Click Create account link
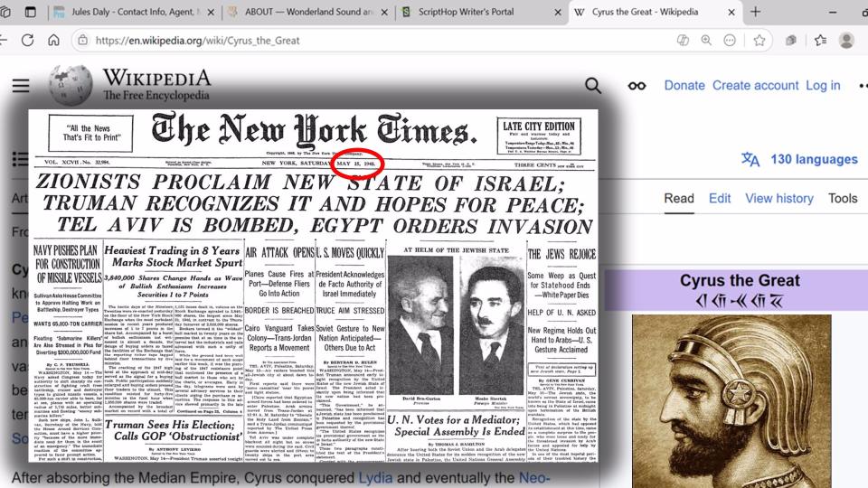The image size is (868, 488). (x=755, y=85)
